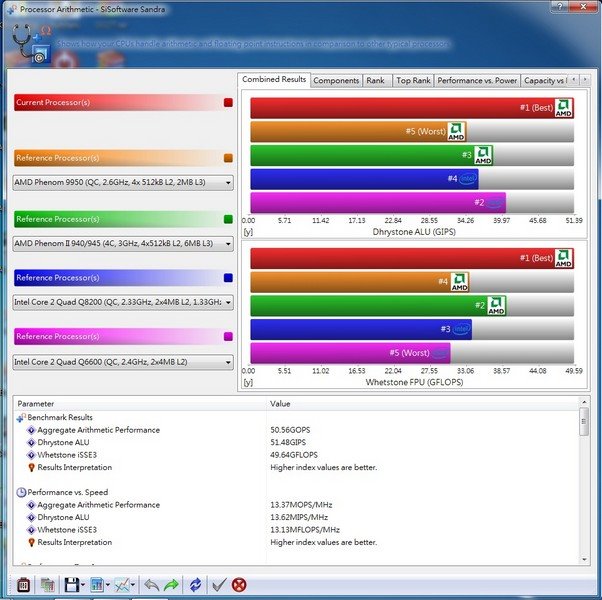Go back with the gray arrow

click(x=152, y=585)
